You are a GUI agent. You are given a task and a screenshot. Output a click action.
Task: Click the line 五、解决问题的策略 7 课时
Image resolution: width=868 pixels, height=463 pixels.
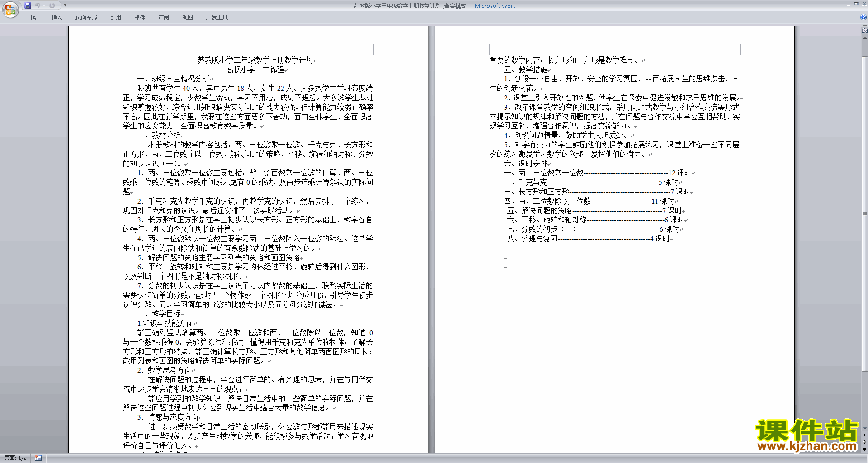pos(595,210)
